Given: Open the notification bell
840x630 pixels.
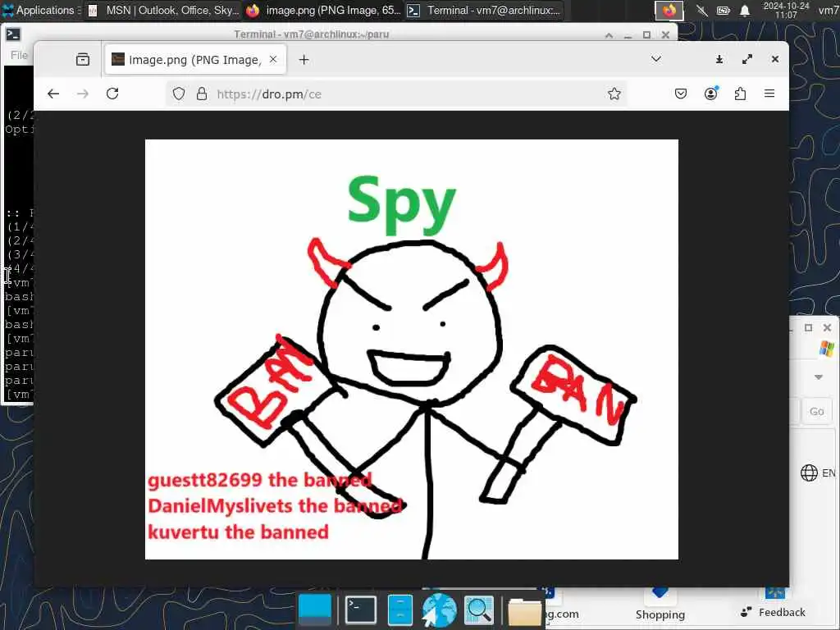Looking at the screenshot, I should tap(745, 10).
